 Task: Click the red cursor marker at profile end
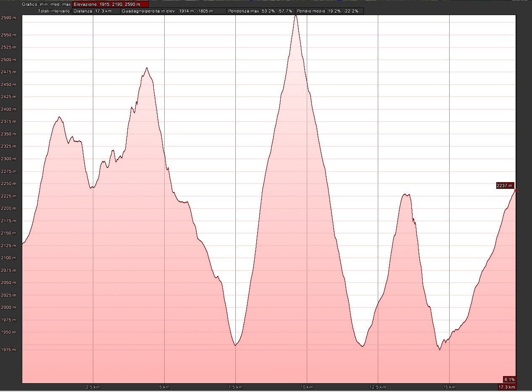[516, 191]
